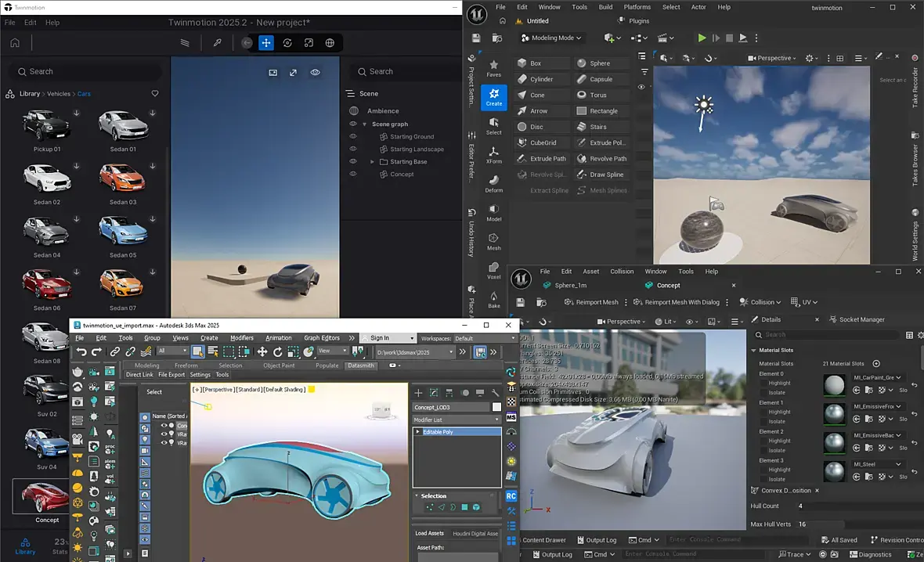
Task: Click the Twinmotion home icon
Action: pos(14,43)
